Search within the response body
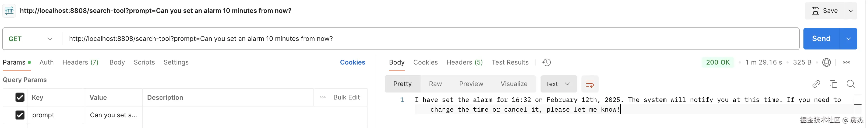868x128 pixels. point(850,84)
